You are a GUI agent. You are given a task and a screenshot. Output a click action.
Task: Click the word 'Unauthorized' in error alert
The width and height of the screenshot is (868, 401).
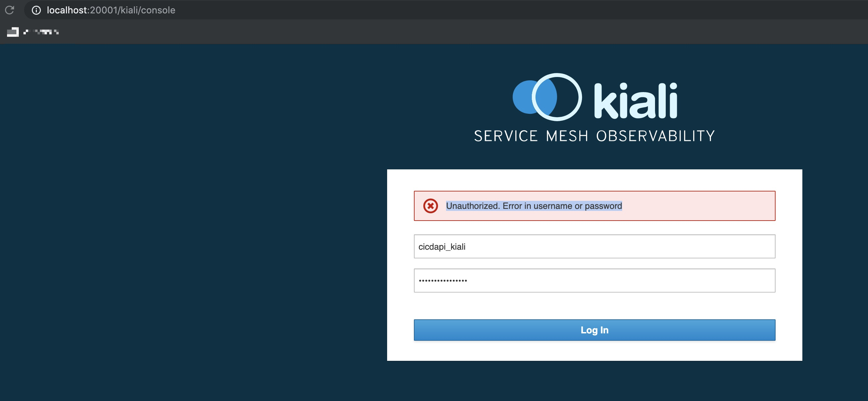point(473,206)
